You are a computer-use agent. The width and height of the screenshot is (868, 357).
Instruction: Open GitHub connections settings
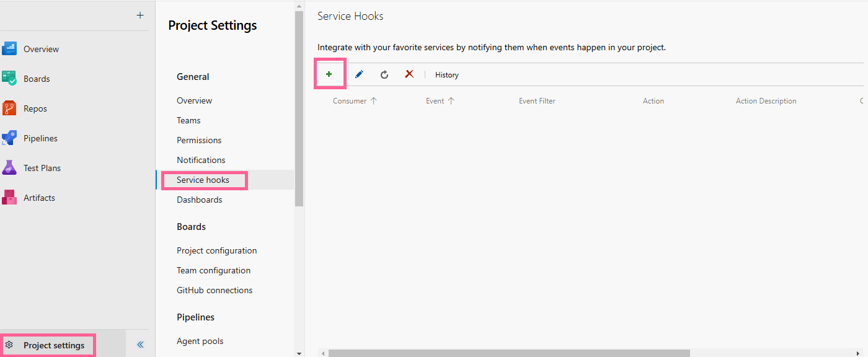[215, 290]
